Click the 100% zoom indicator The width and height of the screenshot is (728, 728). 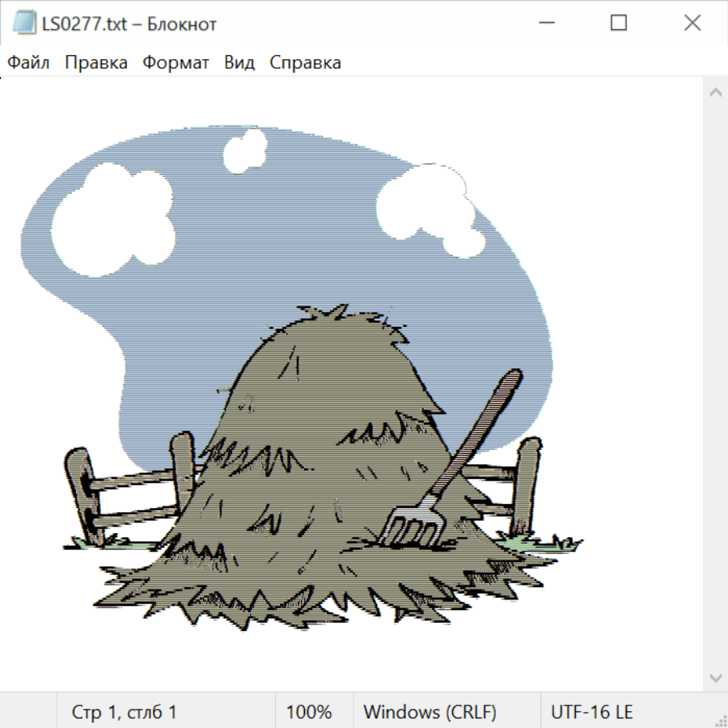[x=309, y=713]
